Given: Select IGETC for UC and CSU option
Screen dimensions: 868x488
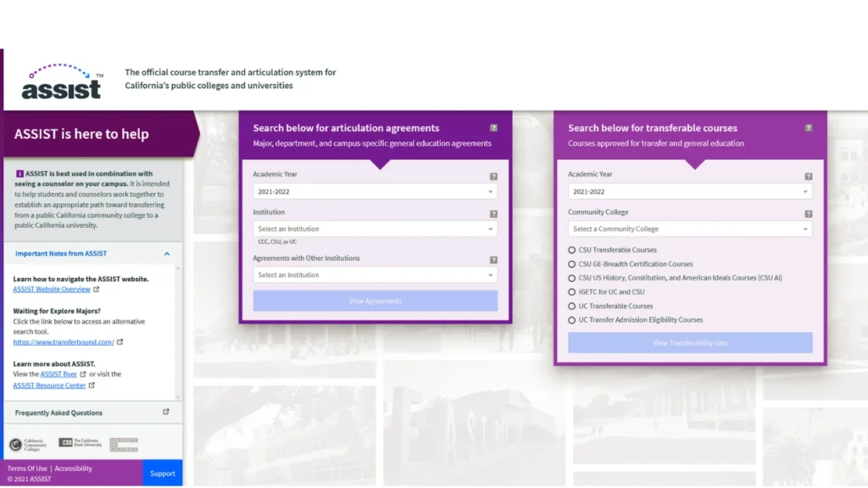Looking at the screenshot, I should (x=572, y=292).
